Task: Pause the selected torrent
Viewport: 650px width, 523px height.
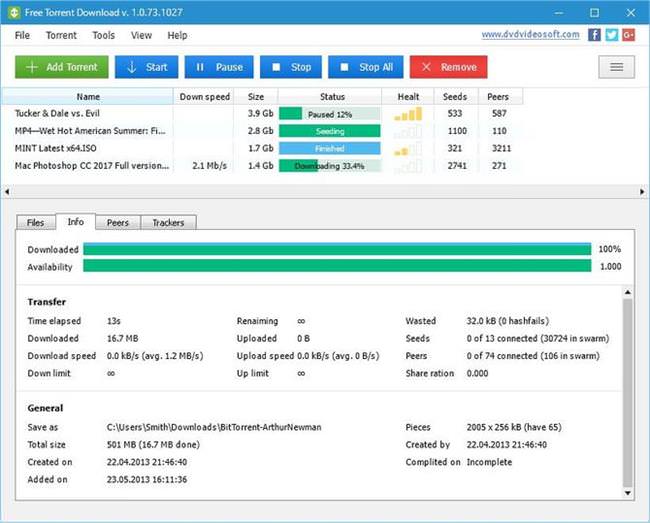Action: [219, 67]
